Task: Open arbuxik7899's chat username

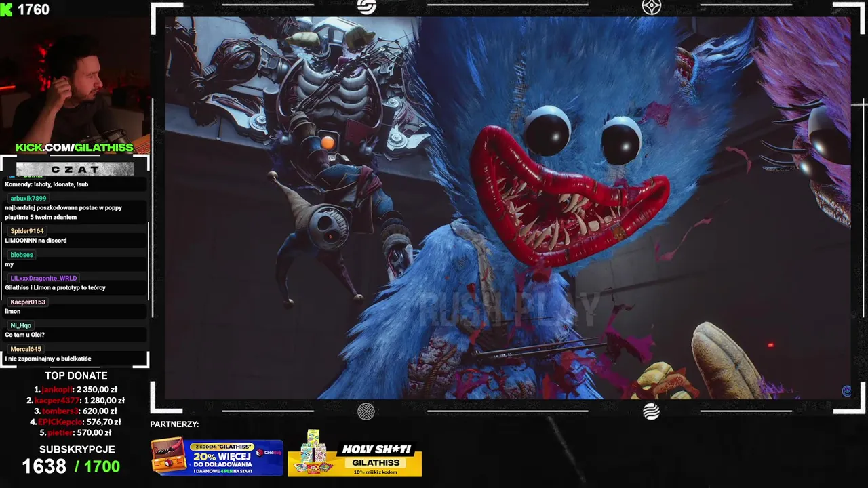Action: 28,199
